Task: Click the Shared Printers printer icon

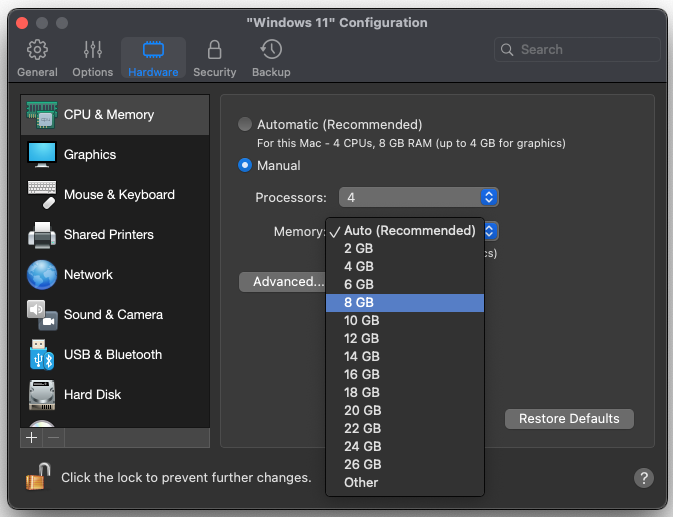Action: (42, 235)
